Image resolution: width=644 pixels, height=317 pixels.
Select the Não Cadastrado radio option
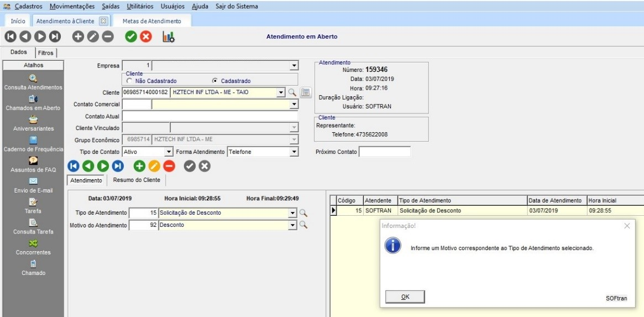pos(129,81)
